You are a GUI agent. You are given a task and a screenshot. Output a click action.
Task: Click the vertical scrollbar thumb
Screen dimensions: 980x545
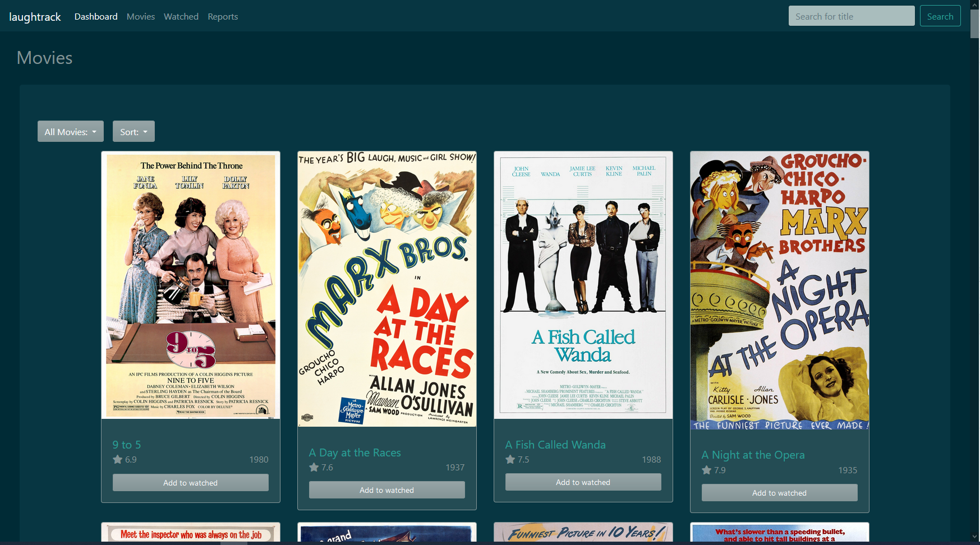[974, 24]
